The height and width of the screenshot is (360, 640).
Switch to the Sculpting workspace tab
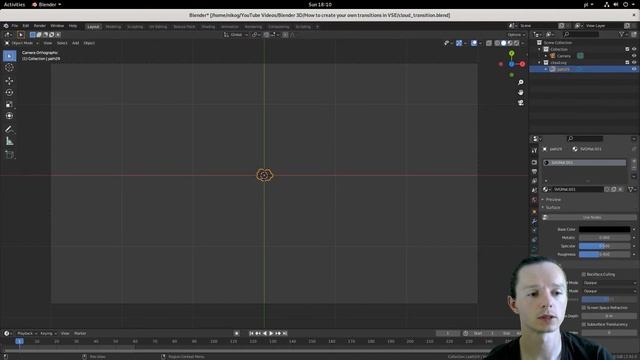click(135, 27)
